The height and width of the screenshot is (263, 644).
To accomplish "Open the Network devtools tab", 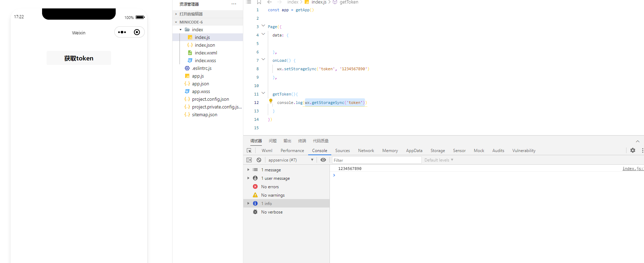I will point(366,151).
